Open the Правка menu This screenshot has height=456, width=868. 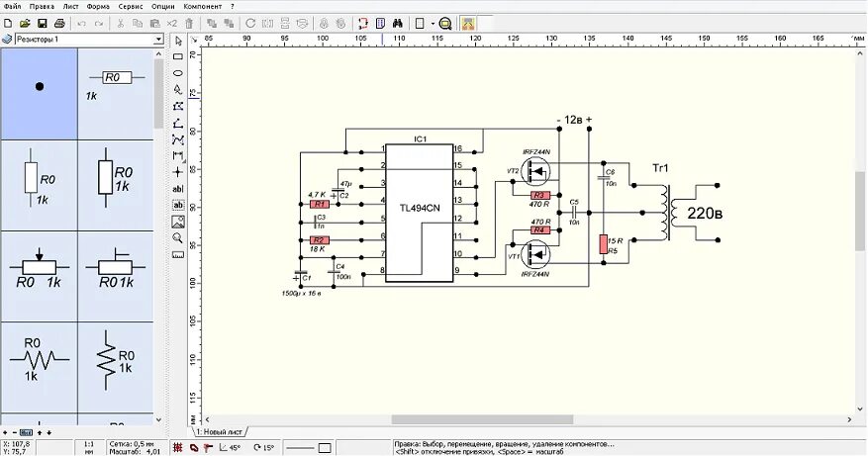[43, 7]
